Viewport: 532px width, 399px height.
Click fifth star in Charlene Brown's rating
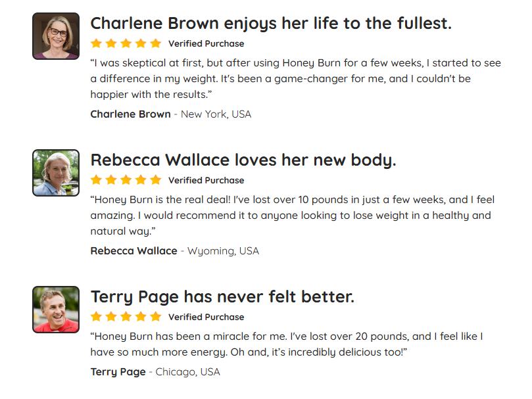coord(156,43)
